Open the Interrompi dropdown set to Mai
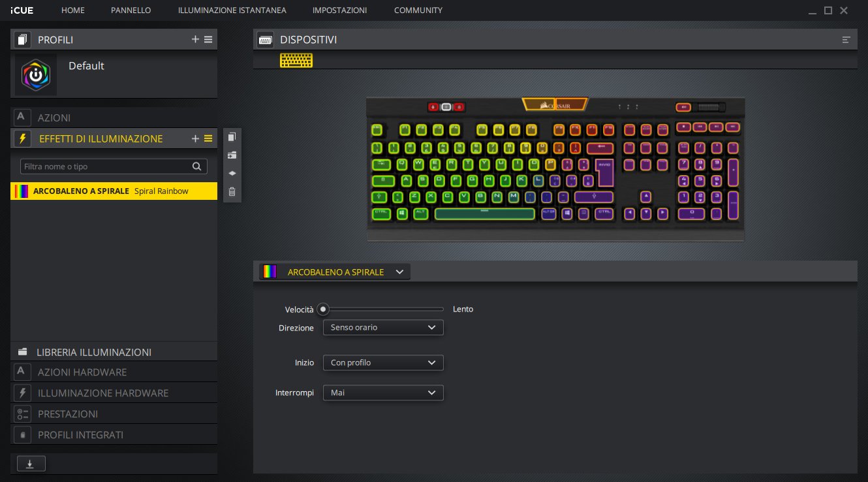Viewport: 868px width, 482px height. tap(383, 393)
